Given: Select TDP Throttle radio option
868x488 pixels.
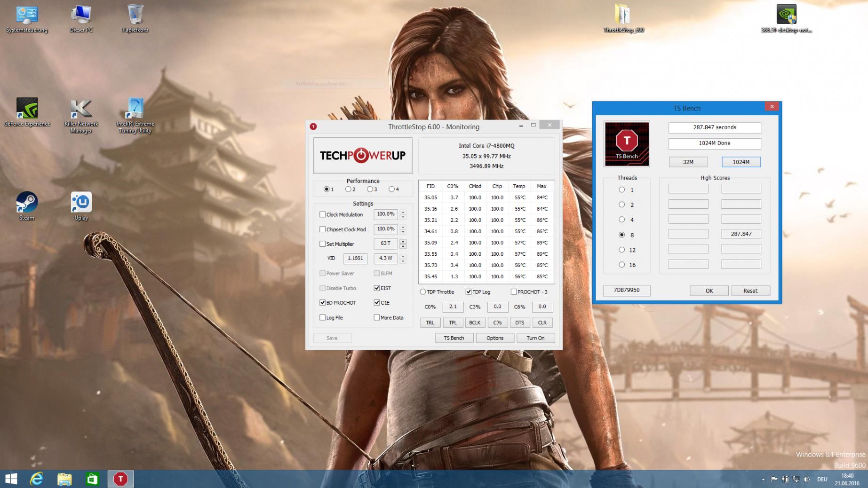Looking at the screenshot, I should 423,292.
